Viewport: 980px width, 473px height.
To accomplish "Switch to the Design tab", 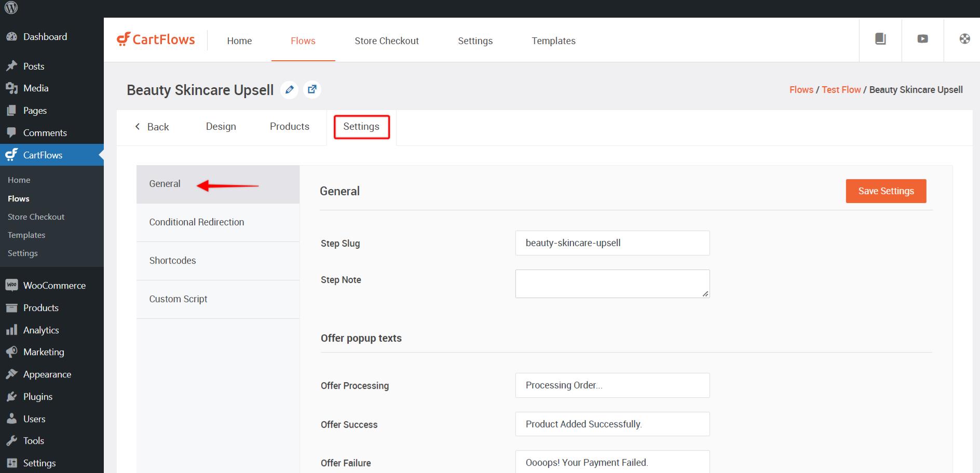I will tap(221, 127).
